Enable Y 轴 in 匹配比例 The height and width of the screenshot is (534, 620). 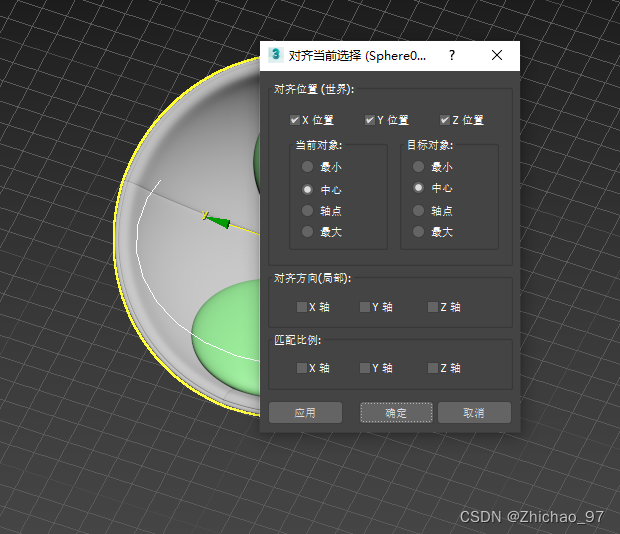click(x=365, y=368)
